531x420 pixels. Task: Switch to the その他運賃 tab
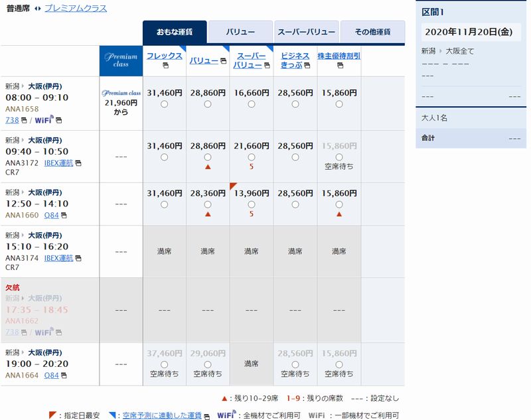(372, 32)
